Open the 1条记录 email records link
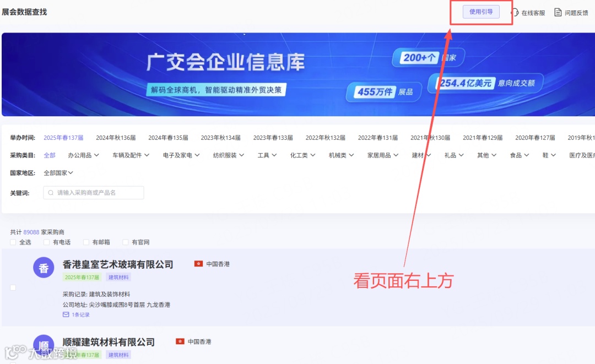The image size is (595, 364). click(x=80, y=314)
